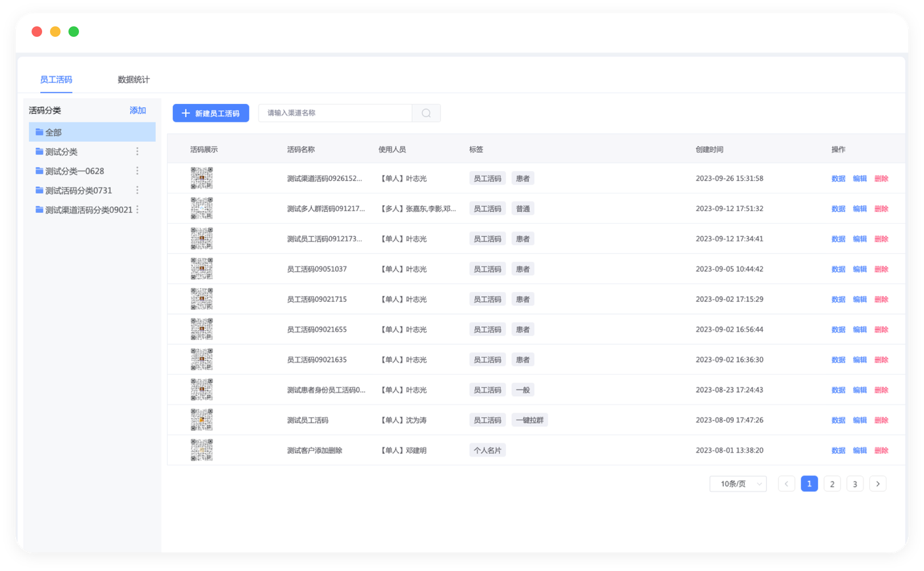Click the 新建员工活码 button
This screenshot has width=924, height=571.
tap(211, 113)
